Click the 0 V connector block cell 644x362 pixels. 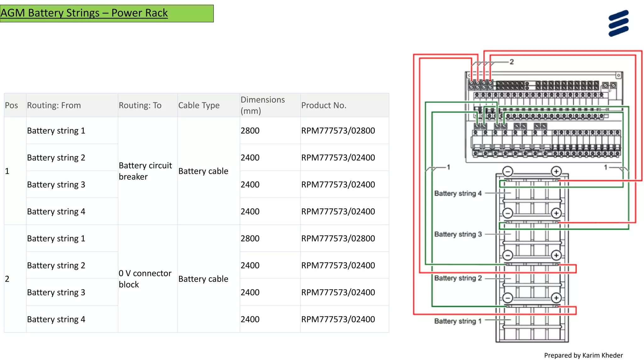145,279
